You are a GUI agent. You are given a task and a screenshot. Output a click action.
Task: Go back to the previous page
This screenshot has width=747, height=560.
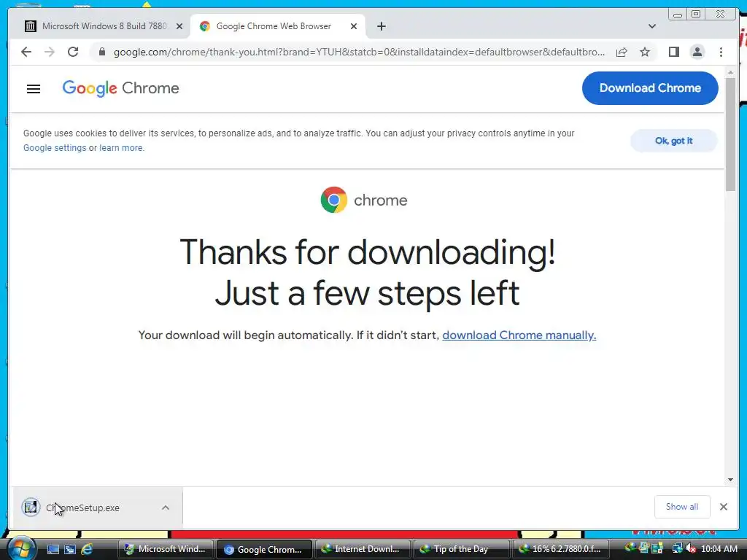coord(26,52)
